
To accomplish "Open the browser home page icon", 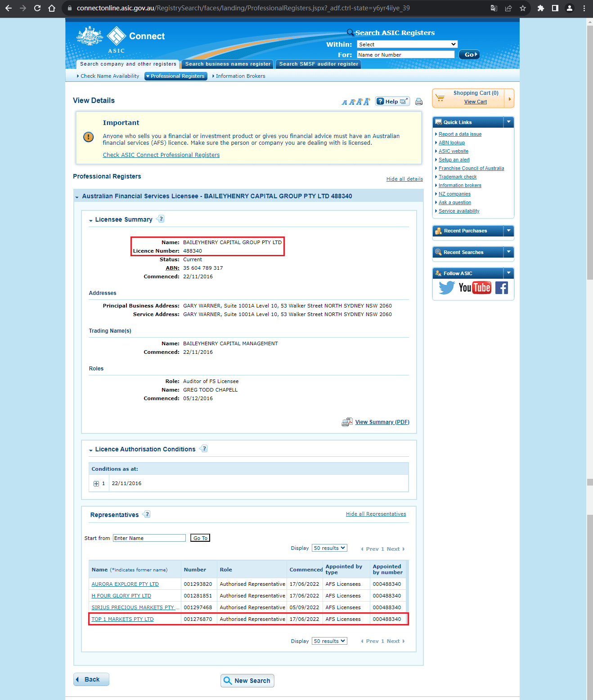I will [x=52, y=8].
